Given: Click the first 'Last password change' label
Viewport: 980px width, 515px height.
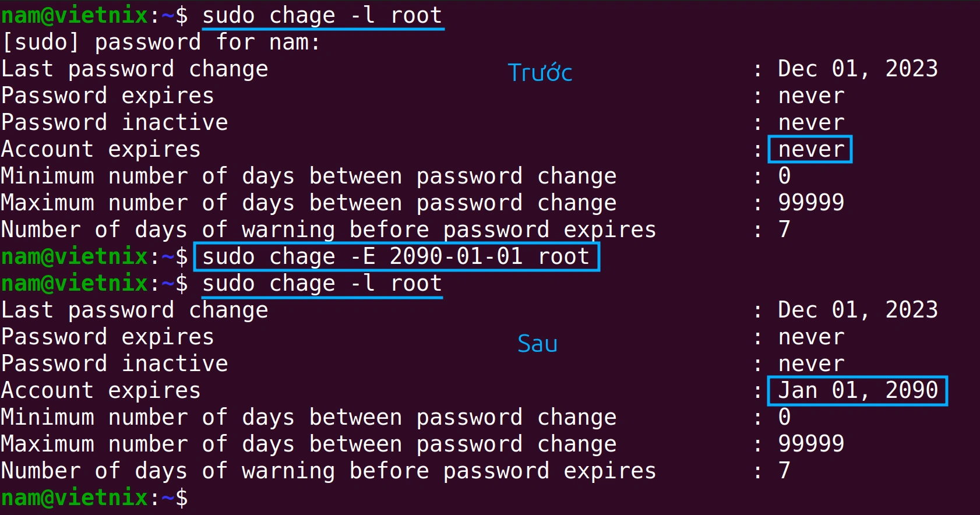Looking at the screenshot, I should coord(135,69).
